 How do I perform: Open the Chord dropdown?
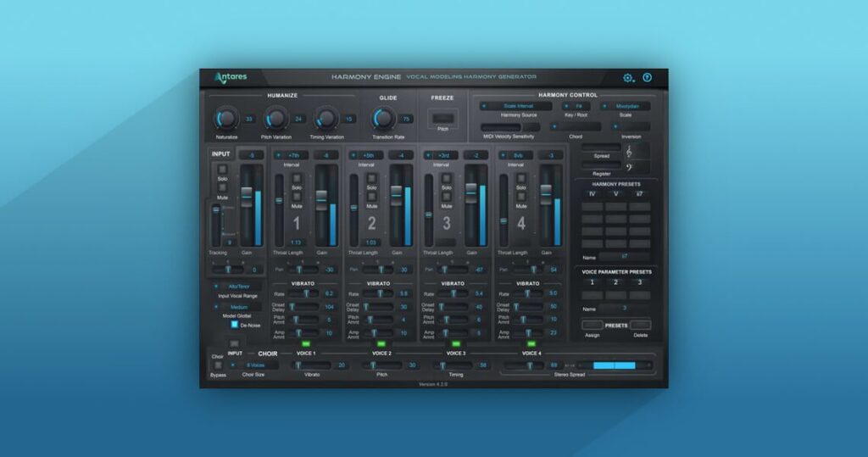[x=576, y=127]
